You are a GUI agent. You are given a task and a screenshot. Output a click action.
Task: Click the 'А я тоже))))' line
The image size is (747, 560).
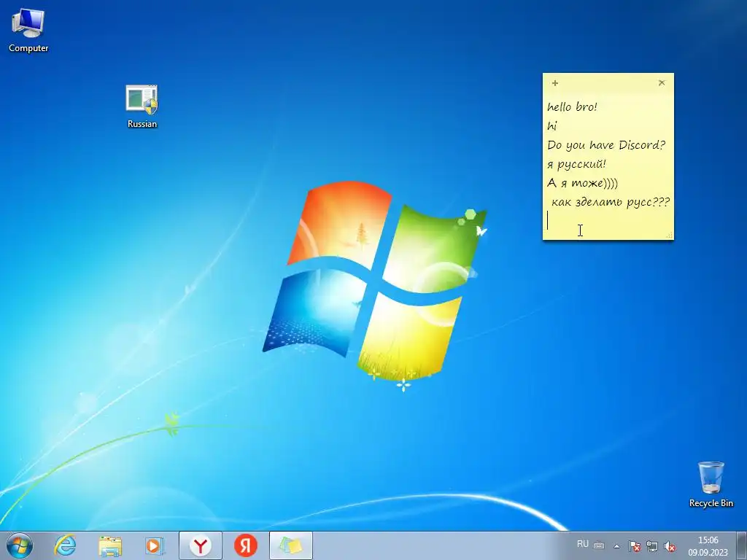click(582, 183)
